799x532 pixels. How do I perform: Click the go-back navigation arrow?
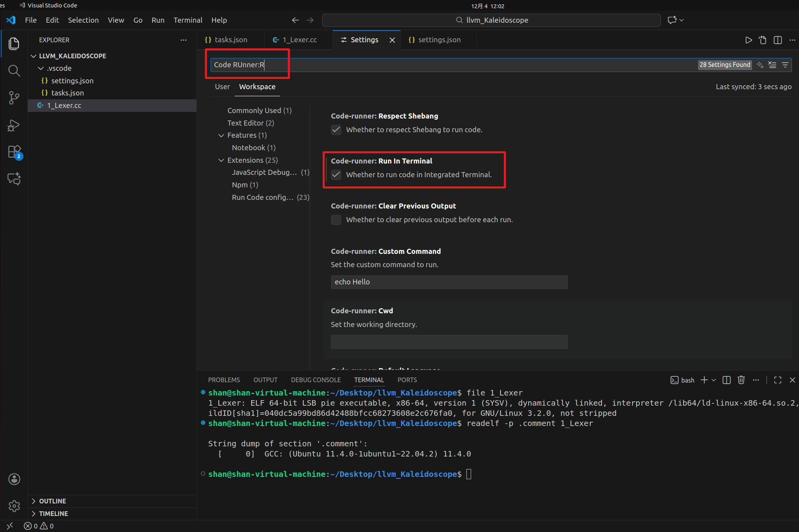[x=295, y=20]
